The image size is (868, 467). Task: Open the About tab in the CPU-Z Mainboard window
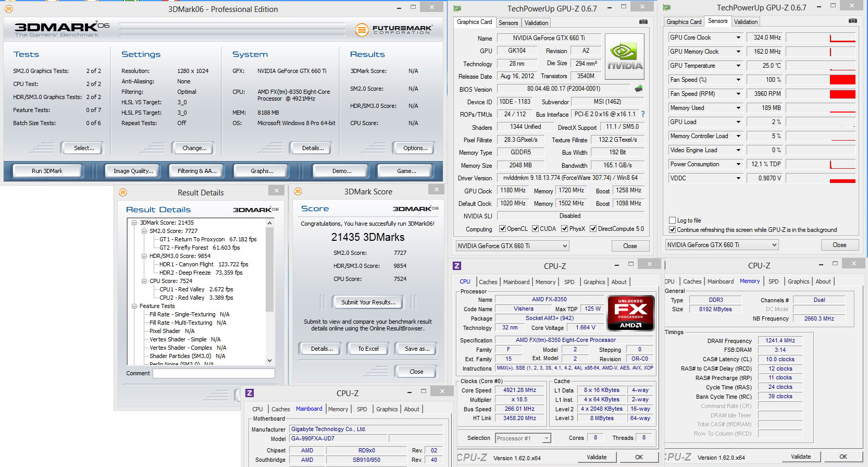tap(412, 409)
